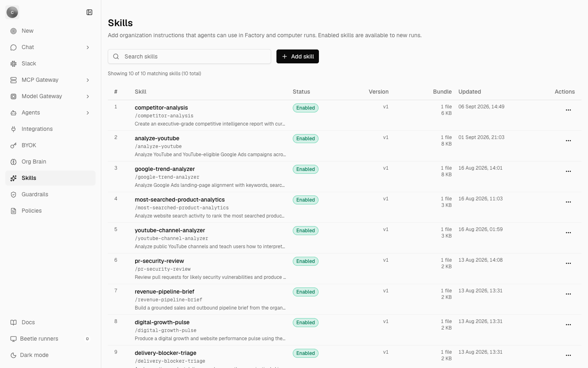588x368 pixels.
Task: Open actions menu for most-searched-product-analytics
Action: click(568, 202)
